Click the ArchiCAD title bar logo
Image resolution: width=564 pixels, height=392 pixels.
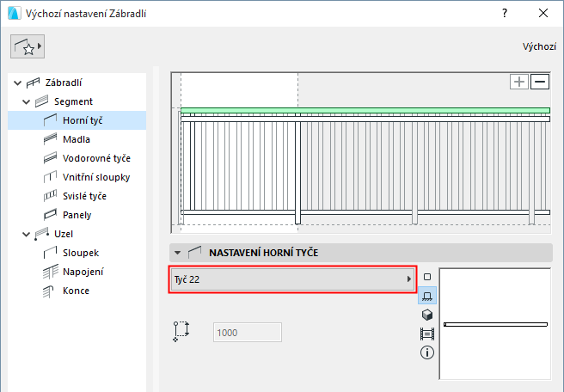(x=14, y=13)
